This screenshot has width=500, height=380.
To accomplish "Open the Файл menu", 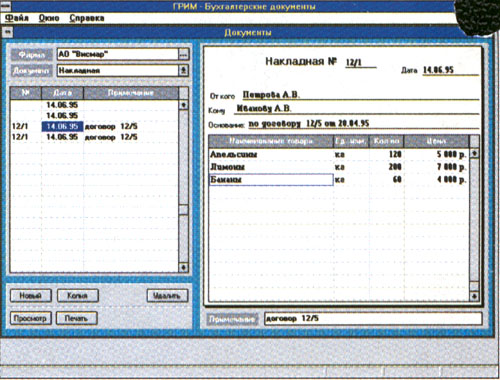I will tap(17, 18).
